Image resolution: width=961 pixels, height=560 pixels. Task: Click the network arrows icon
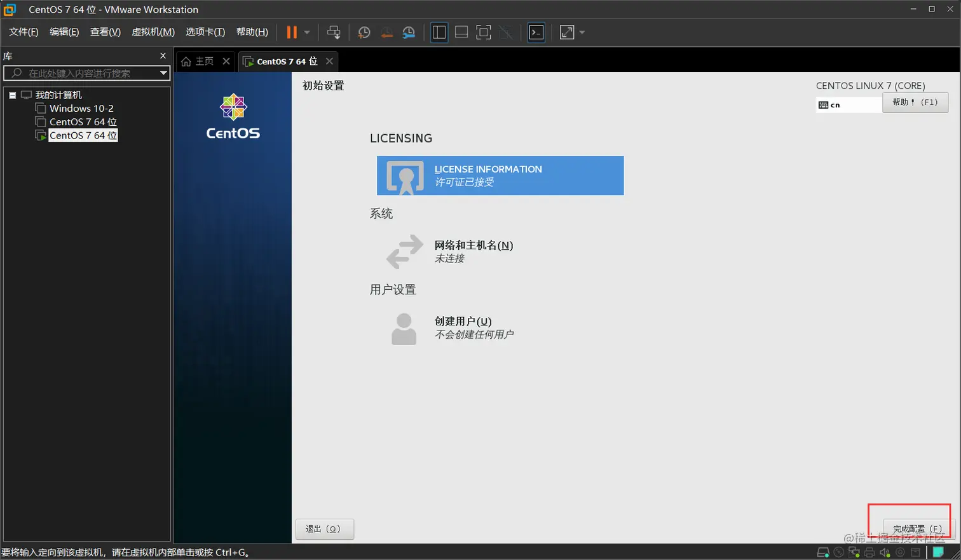[x=404, y=252]
